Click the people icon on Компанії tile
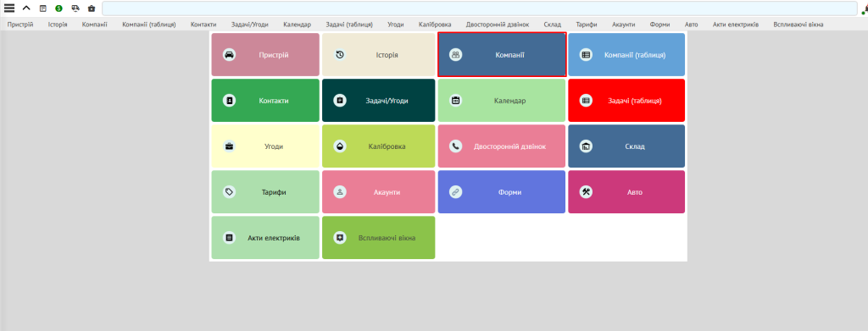Viewport: 868px width, 331px height. 455,55
